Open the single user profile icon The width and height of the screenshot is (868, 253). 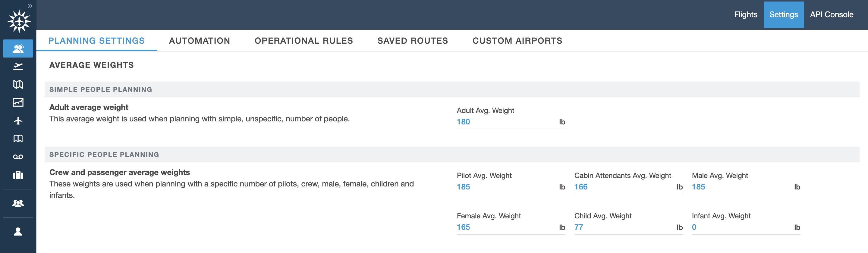click(18, 231)
